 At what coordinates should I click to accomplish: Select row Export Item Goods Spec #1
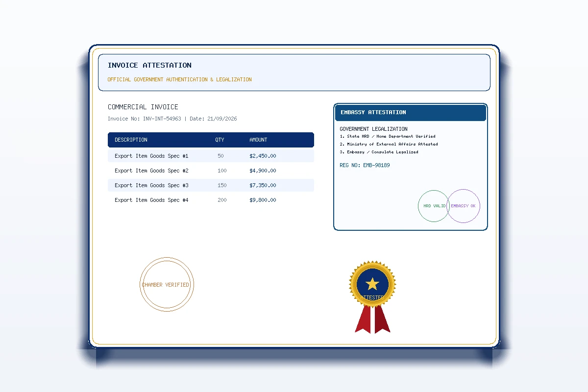[x=211, y=156]
